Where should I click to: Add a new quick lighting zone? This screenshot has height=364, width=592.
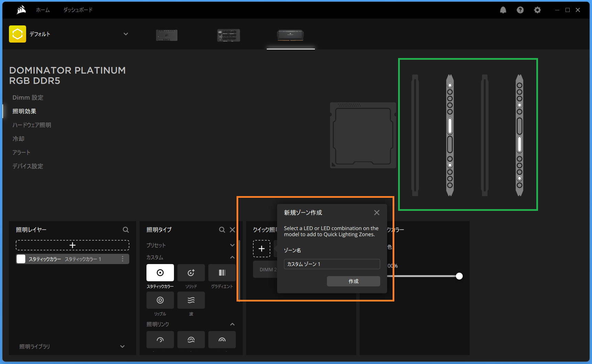coord(262,249)
